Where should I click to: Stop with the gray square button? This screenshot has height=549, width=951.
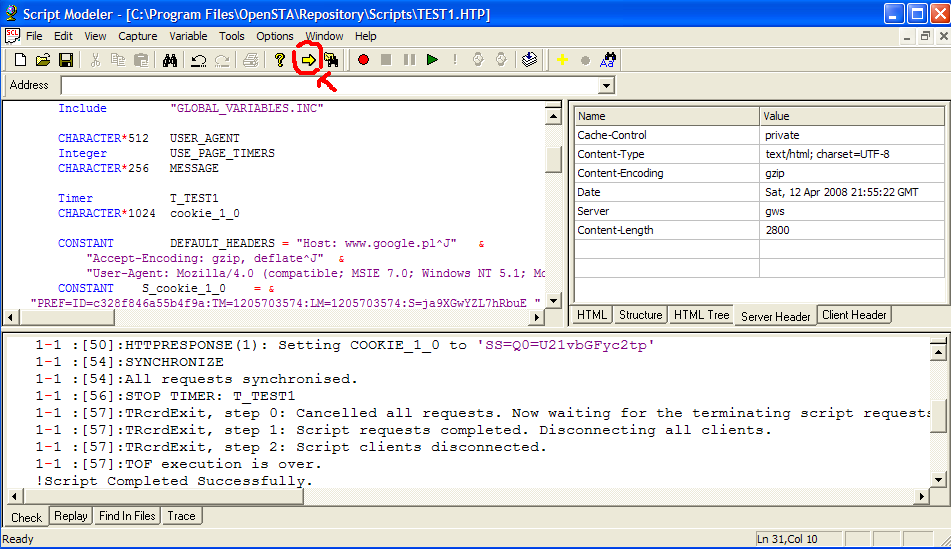pos(386,60)
